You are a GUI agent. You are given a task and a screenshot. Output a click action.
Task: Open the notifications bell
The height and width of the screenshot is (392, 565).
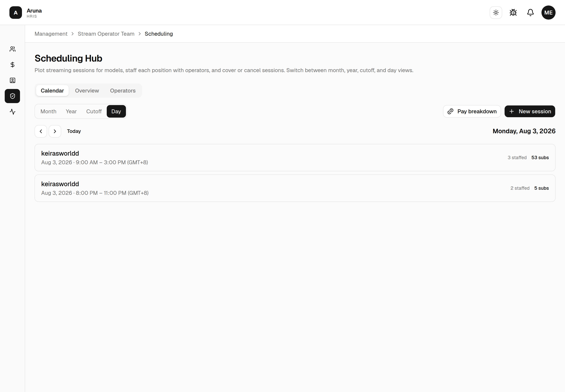click(530, 13)
